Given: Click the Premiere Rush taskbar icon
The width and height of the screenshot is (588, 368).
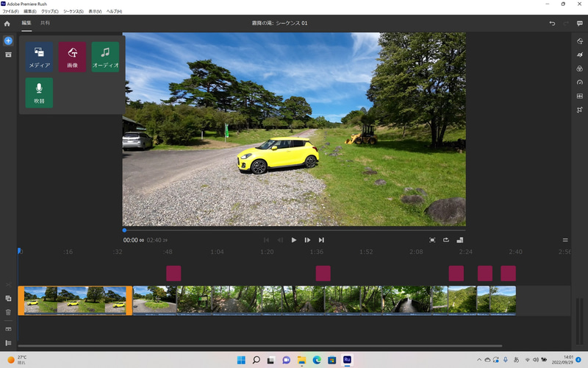Looking at the screenshot, I should (x=347, y=360).
